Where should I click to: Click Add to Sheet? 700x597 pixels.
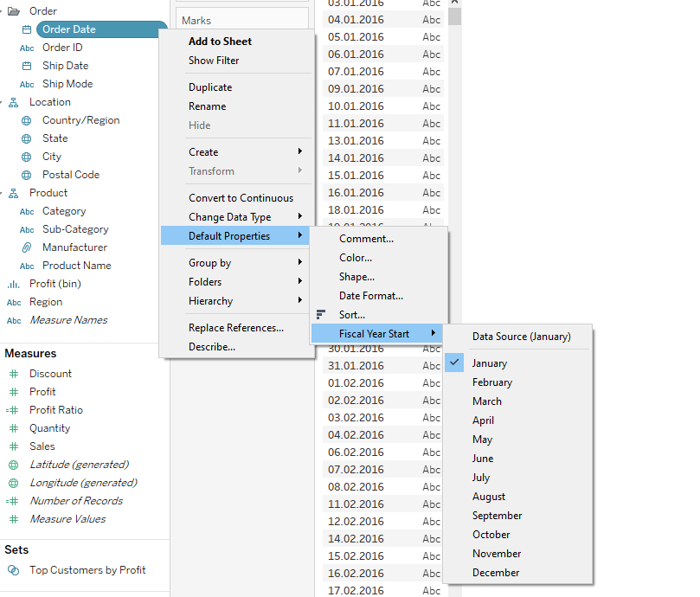220,42
